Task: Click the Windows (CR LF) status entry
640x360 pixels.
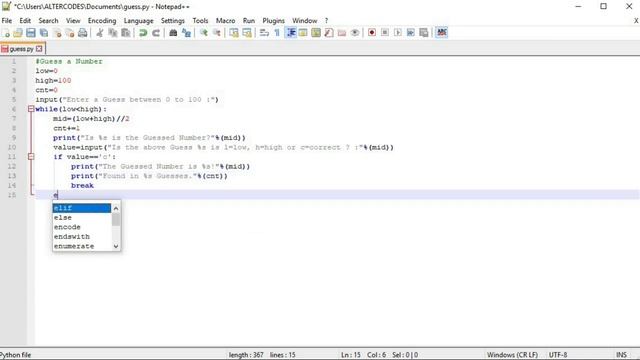Action: point(512,355)
